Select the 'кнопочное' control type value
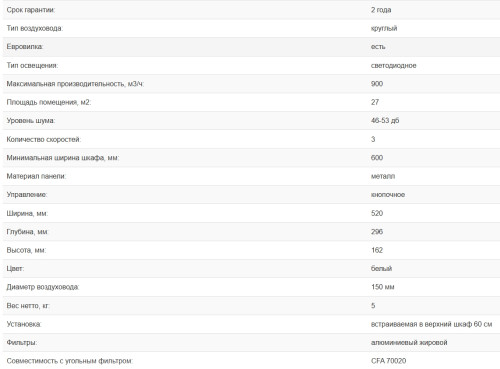The width and height of the screenshot is (500, 369). point(388,194)
